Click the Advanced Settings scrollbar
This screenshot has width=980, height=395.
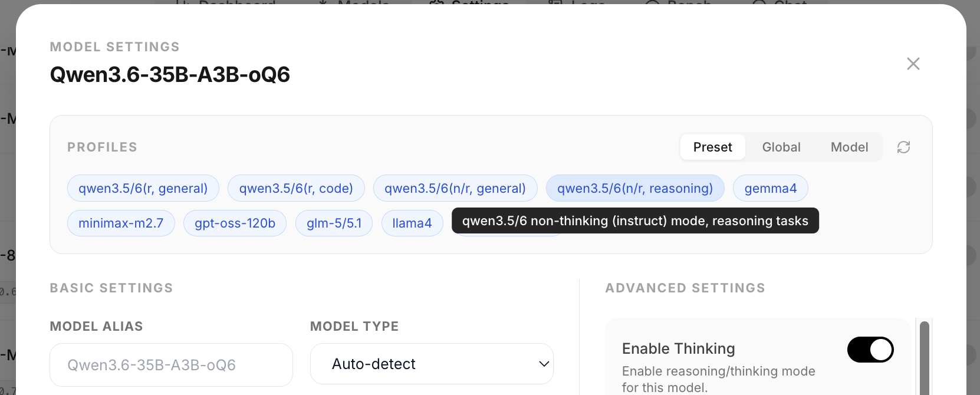pyautogui.click(x=924, y=357)
